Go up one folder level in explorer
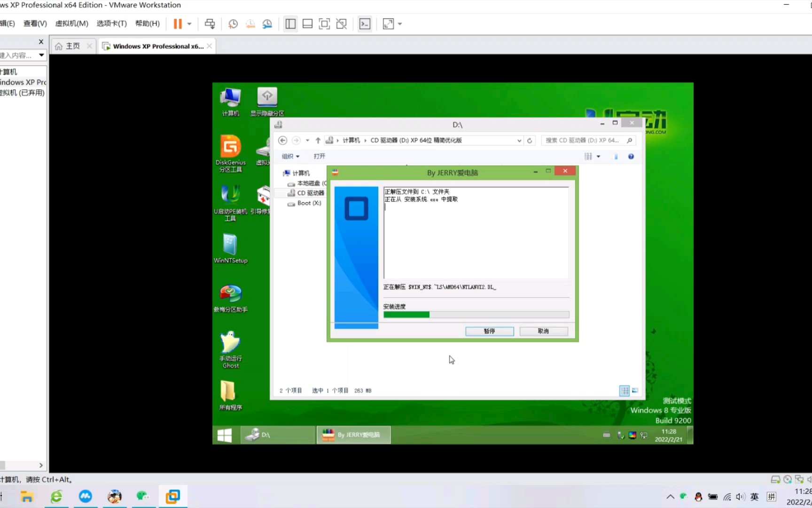 click(x=318, y=140)
